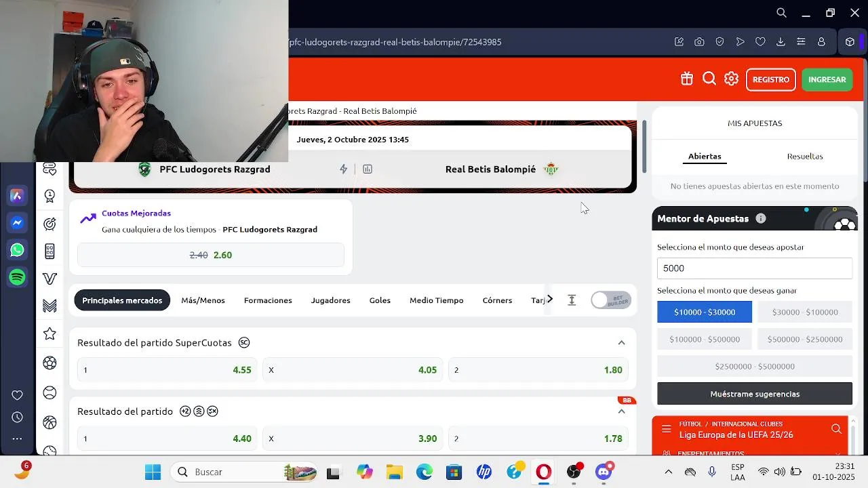Show hidden system tray icons
Image resolution: width=868 pixels, height=488 pixels.
click(669, 472)
